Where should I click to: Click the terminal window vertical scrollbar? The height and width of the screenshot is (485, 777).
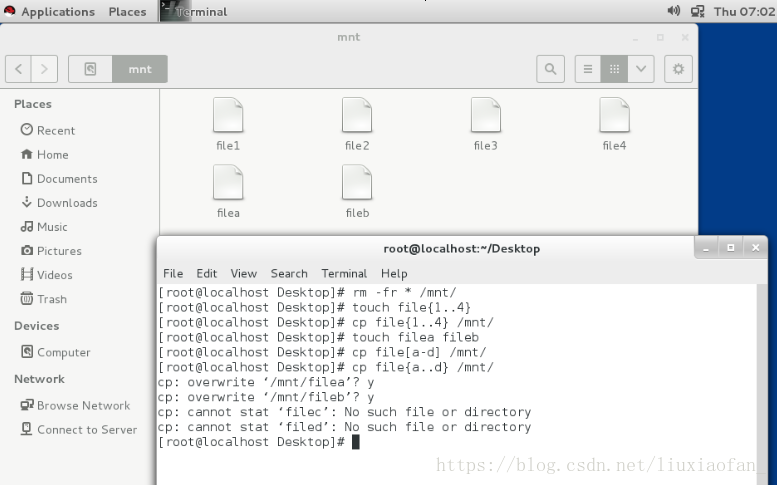point(762,384)
